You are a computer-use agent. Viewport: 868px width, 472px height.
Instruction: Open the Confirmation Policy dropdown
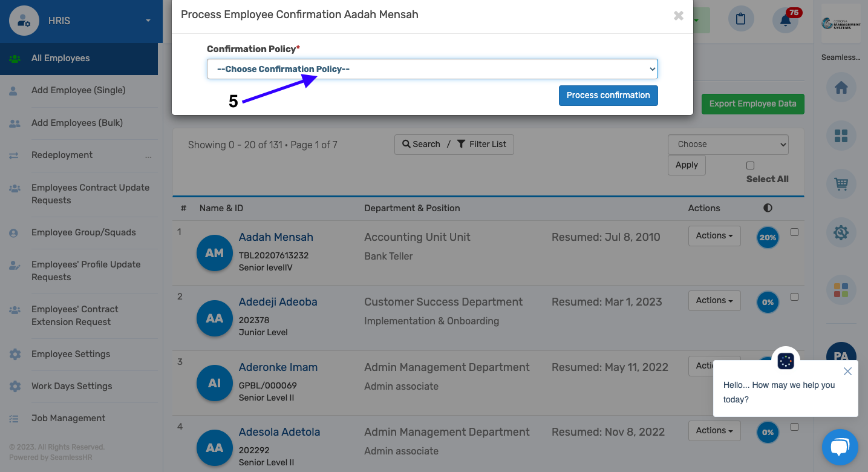(432, 68)
